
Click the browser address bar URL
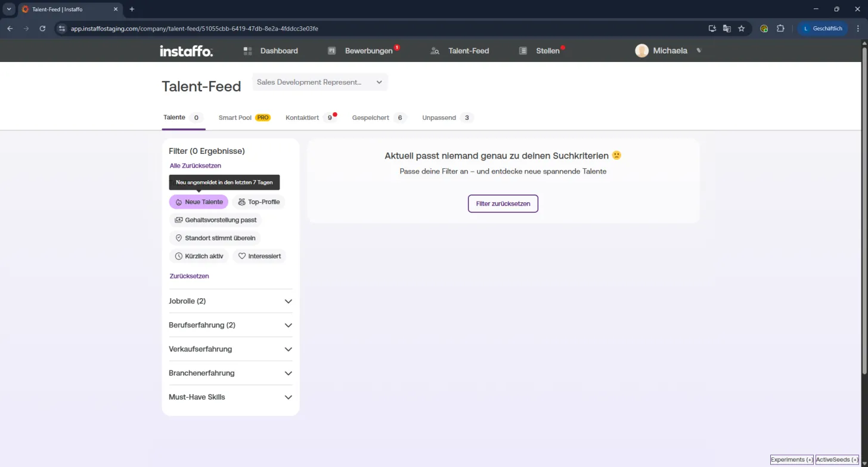click(194, 28)
